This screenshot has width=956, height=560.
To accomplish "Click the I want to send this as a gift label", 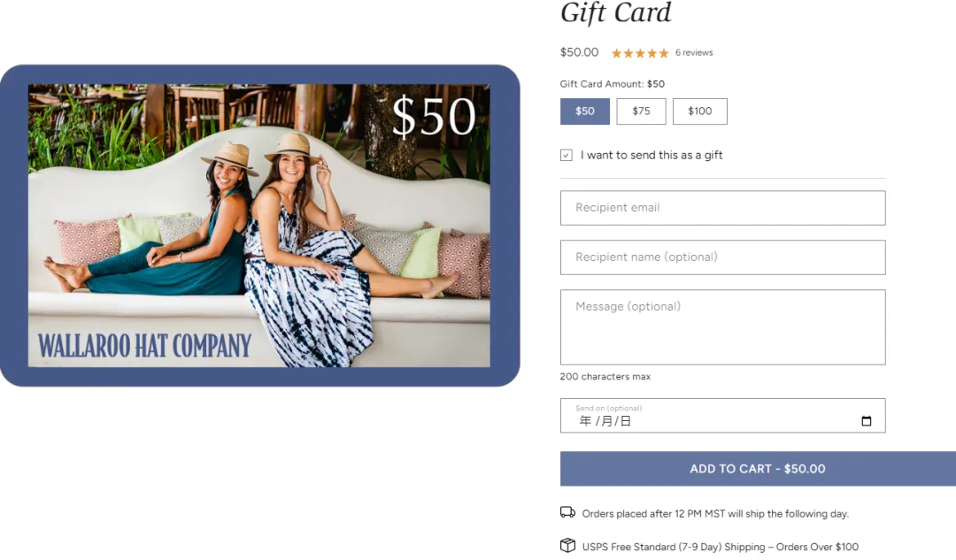I will click(651, 156).
